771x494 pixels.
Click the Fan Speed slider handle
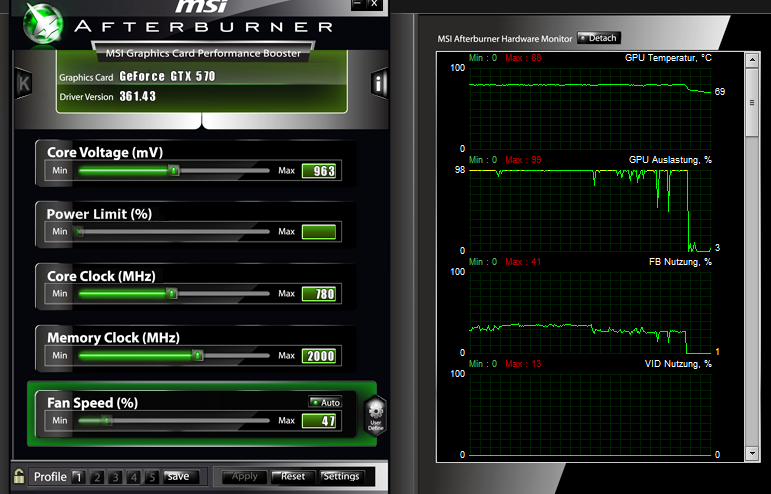coord(107,420)
